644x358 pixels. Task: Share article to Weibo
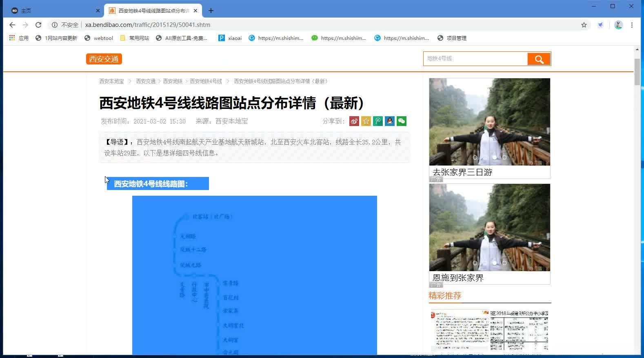(354, 121)
